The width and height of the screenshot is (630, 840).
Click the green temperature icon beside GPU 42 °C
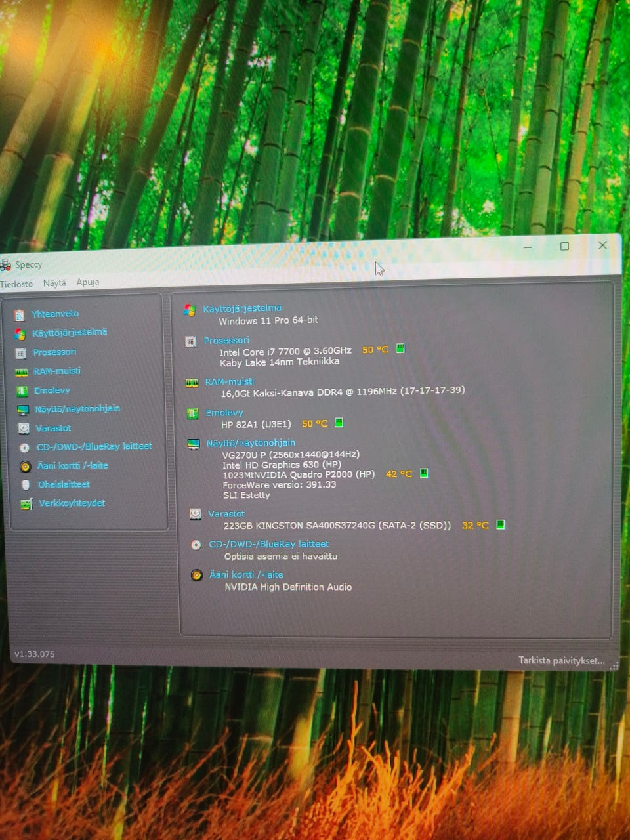(x=424, y=472)
